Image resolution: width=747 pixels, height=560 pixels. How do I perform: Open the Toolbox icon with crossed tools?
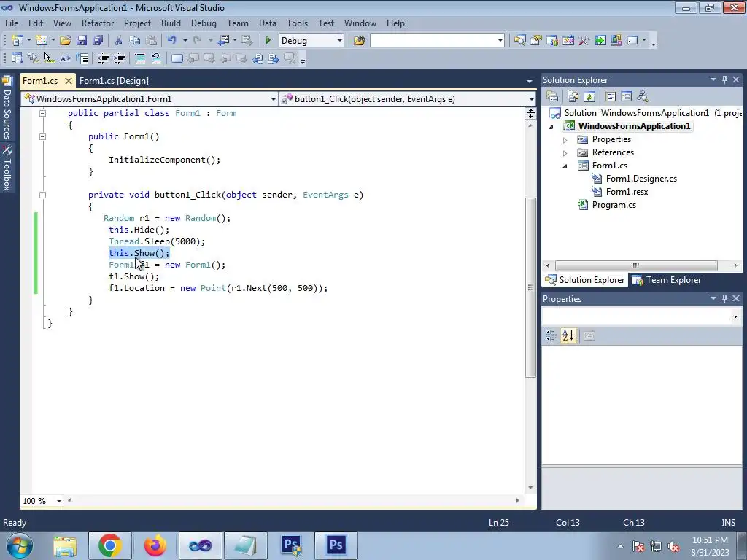click(584, 41)
